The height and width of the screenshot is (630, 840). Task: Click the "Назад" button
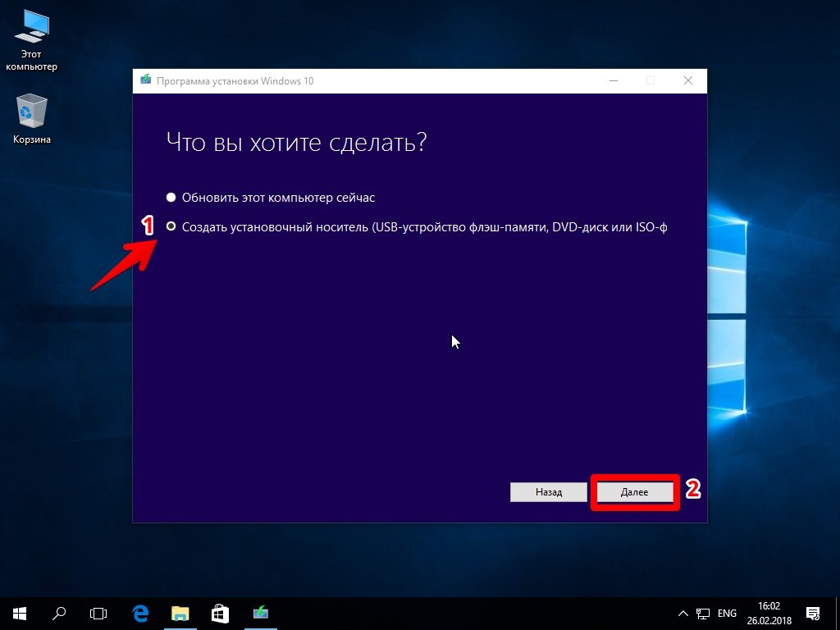tap(549, 492)
